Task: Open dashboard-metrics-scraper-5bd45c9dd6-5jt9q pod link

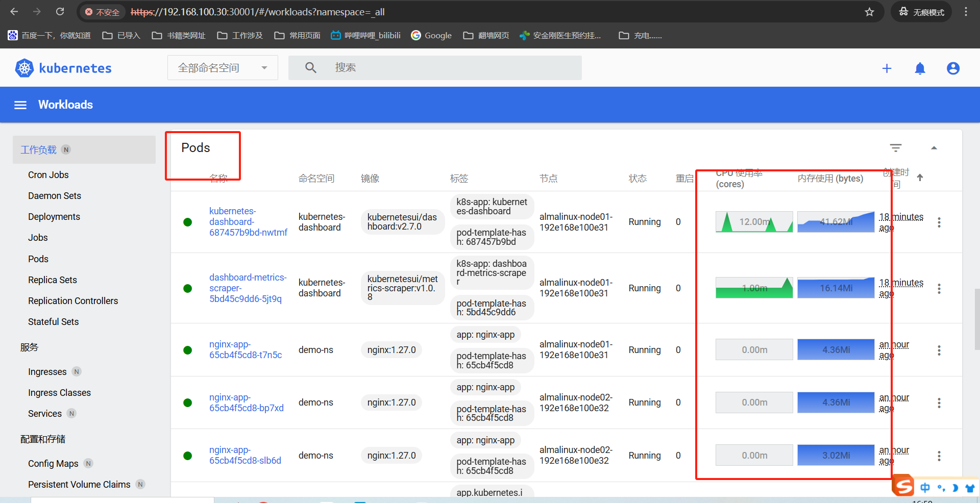Action: point(248,288)
